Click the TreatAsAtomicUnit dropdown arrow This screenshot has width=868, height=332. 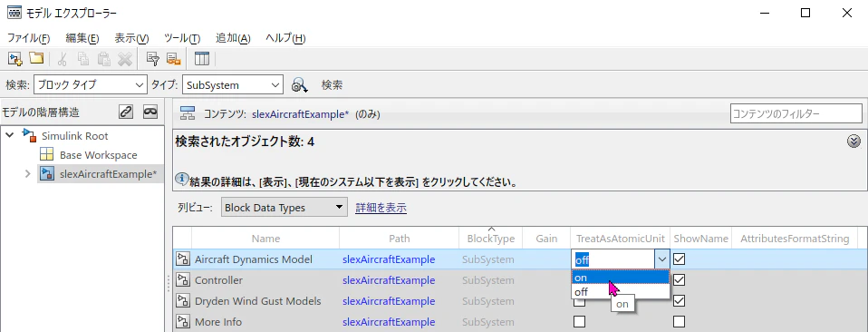pyautogui.click(x=661, y=259)
